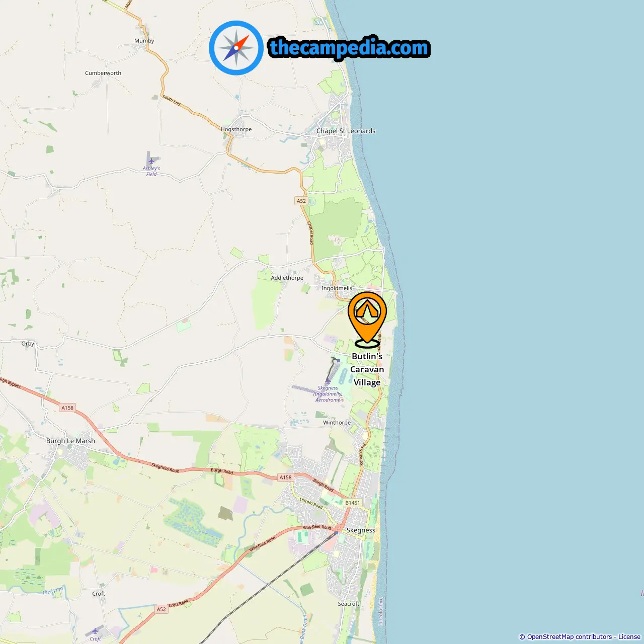Click the Ashley's Field airfield plane icon
Viewport: 644px width, 644px height.
click(151, 162)
